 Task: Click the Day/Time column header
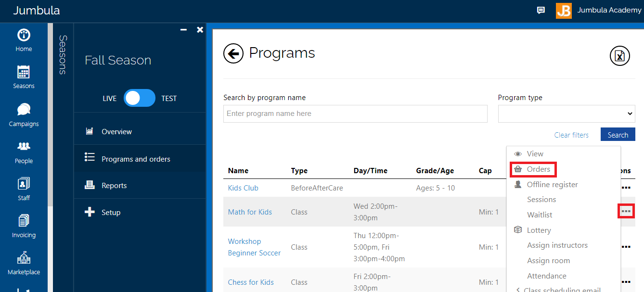point(370,170)
